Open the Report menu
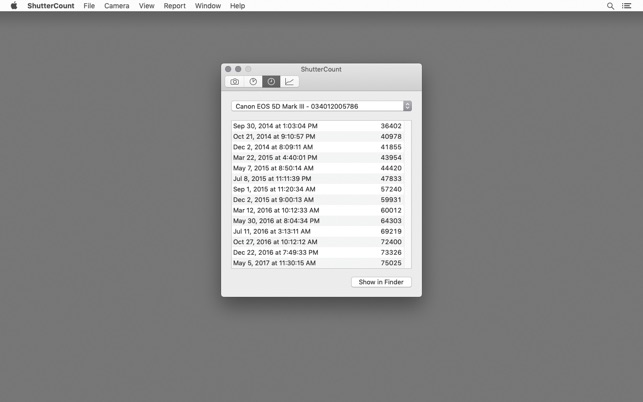643x402 pixels. coord(174,6)
